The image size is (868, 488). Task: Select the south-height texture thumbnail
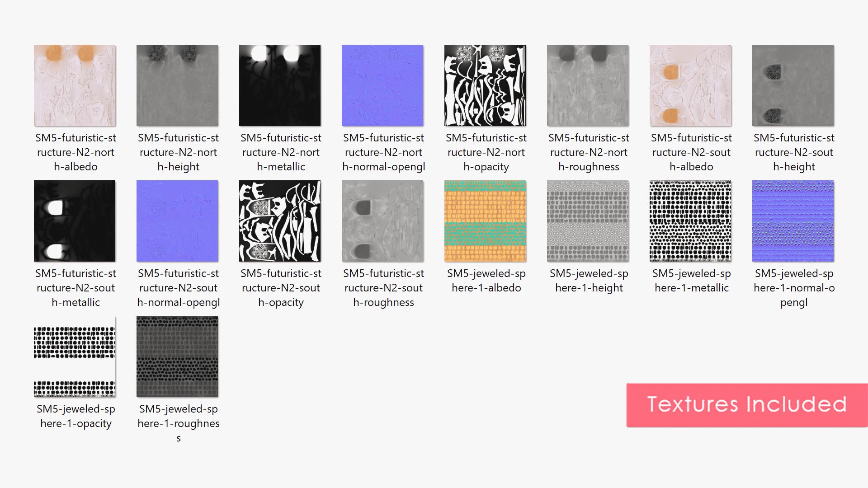(793, 85)
